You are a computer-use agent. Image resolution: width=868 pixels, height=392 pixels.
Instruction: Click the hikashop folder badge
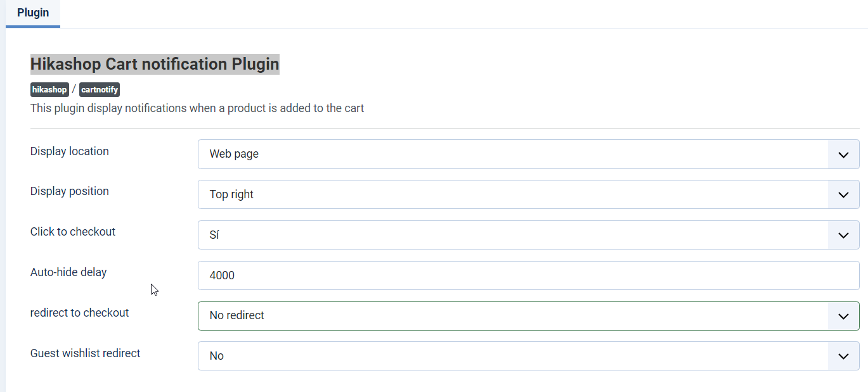(x=49, y=90)
